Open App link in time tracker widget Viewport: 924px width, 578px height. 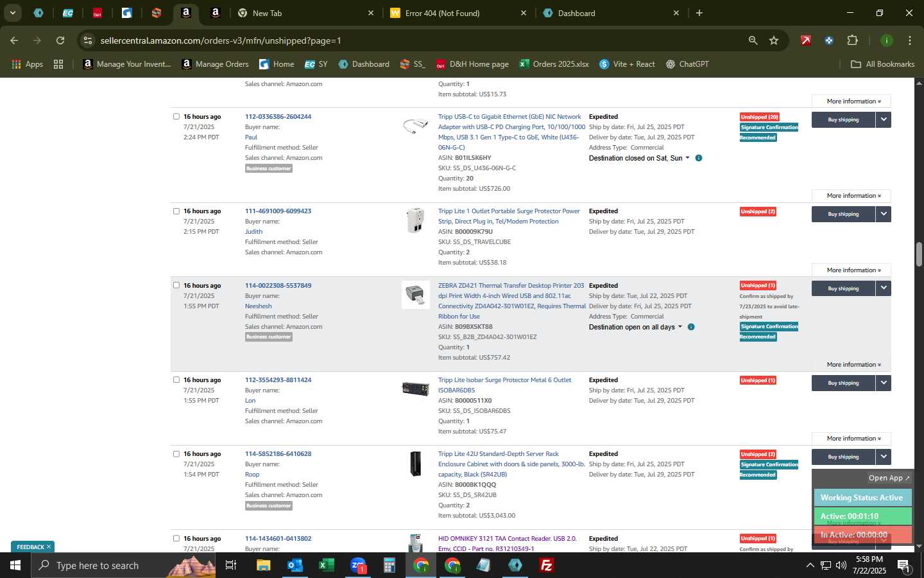tap(889, 478)
